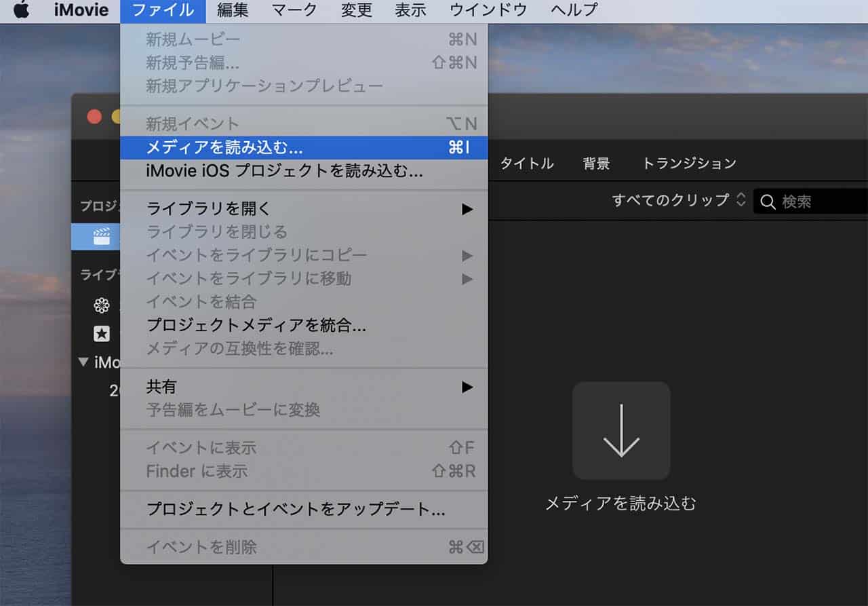Viewport: 868px width, 606px height.
Task: Select the clapperboard project item in sidebar
Action: pos(102,236)
